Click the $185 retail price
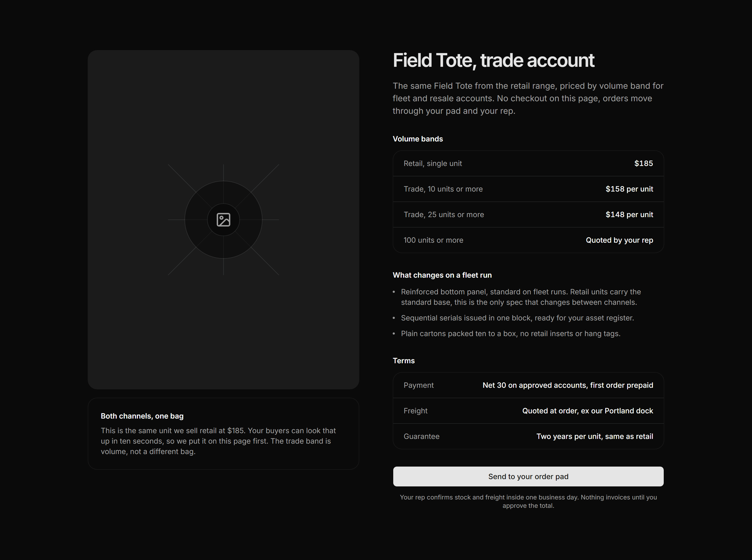Image resolution: width=752 pixels, height=560 pixels. tap(643, 163)
